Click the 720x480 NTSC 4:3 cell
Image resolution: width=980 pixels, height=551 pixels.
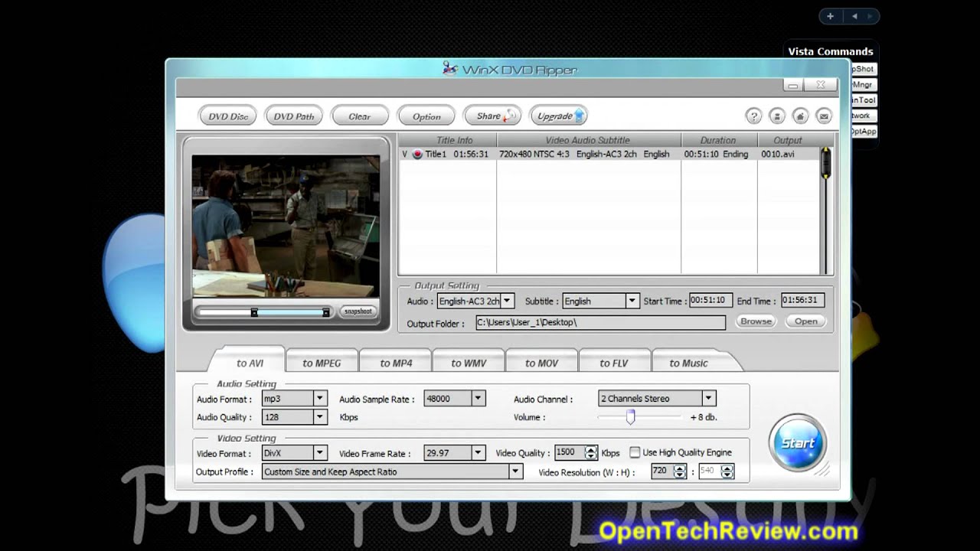tap(534, 154)
